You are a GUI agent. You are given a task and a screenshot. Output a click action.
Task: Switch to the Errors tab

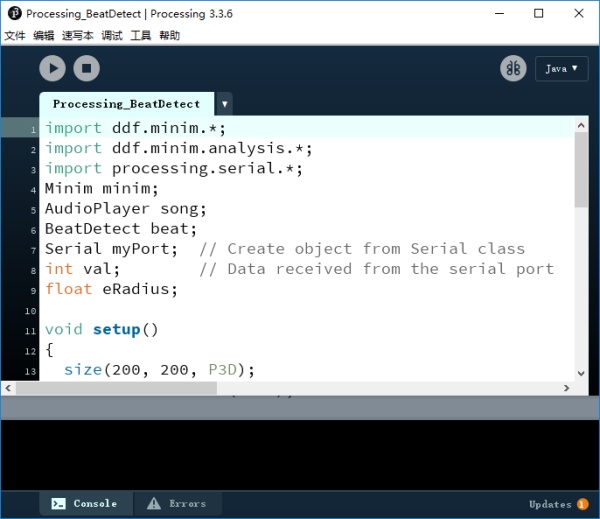tap(177, 504)
